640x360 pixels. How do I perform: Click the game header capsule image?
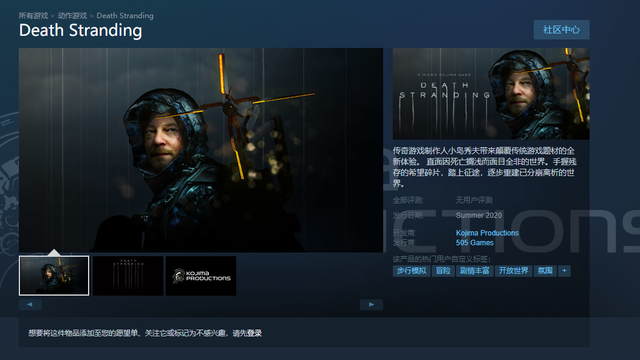point(491,93)
